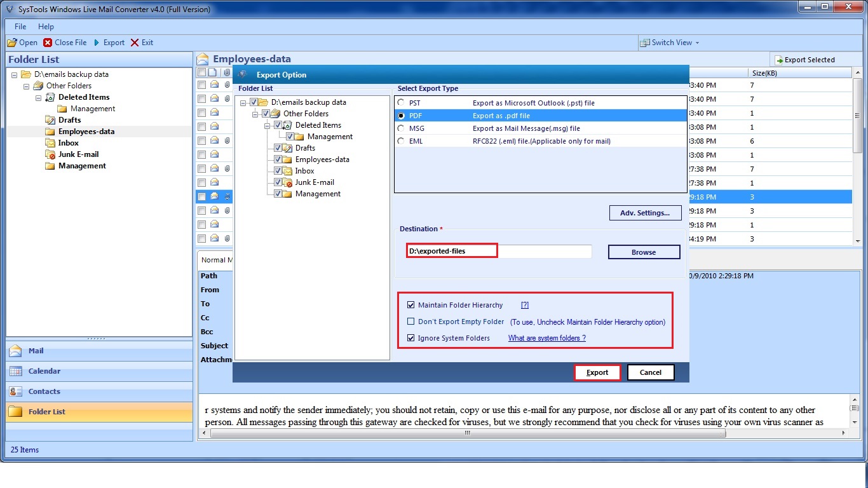Click the Close File red icon

(48, 43)
